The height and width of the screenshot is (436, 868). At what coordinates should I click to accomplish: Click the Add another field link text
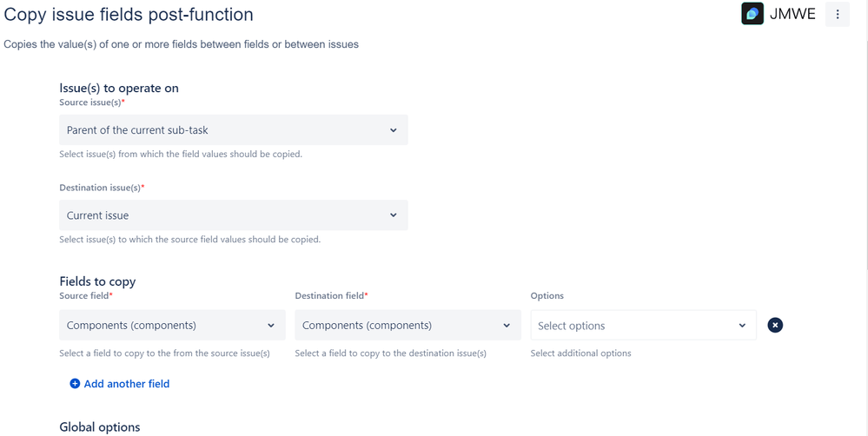pos(127,384)
